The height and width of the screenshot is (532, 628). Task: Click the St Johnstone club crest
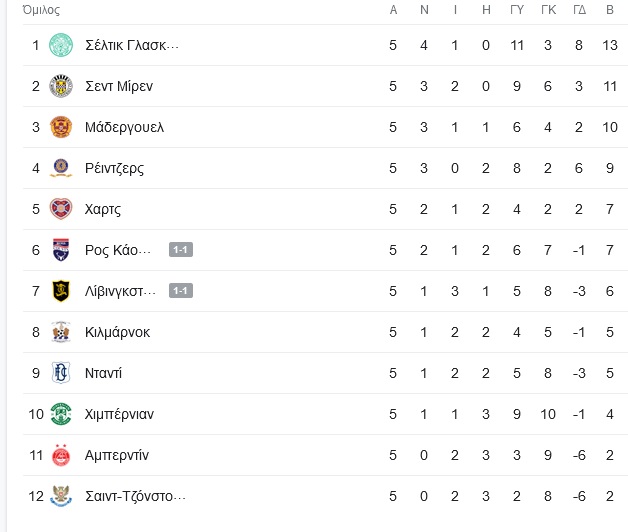click(x=61, y=496)
